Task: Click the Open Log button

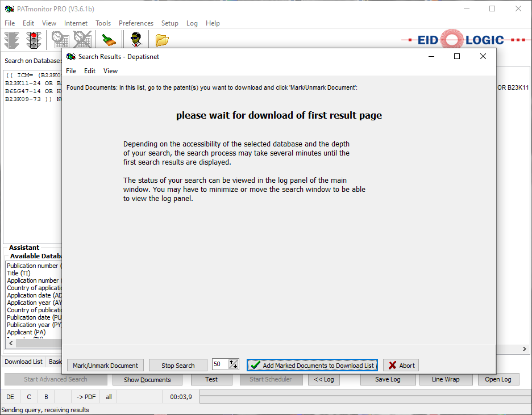Action: point(498,379)
